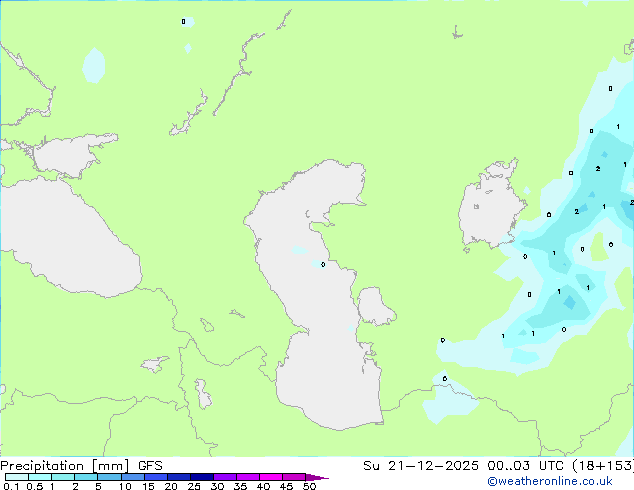Click the 'GFS' model label
The image size is (634, 490).
[x=150, y=466]
